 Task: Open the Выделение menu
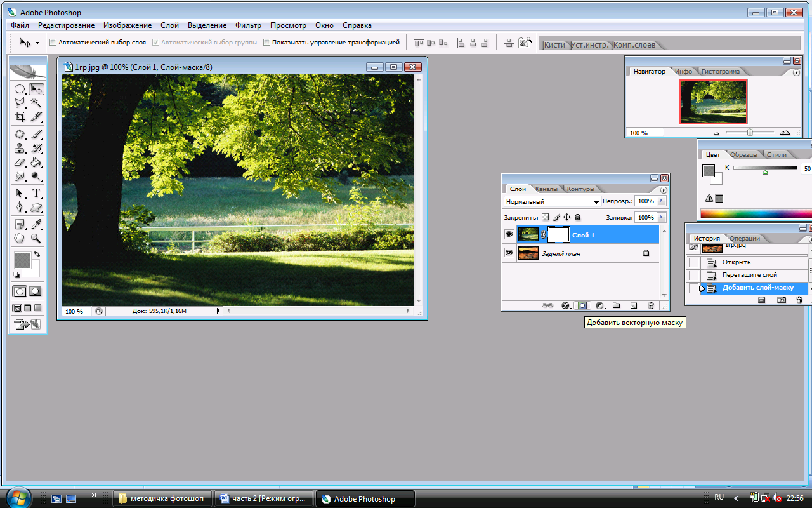pyautogui.click(x=207, y=25)
